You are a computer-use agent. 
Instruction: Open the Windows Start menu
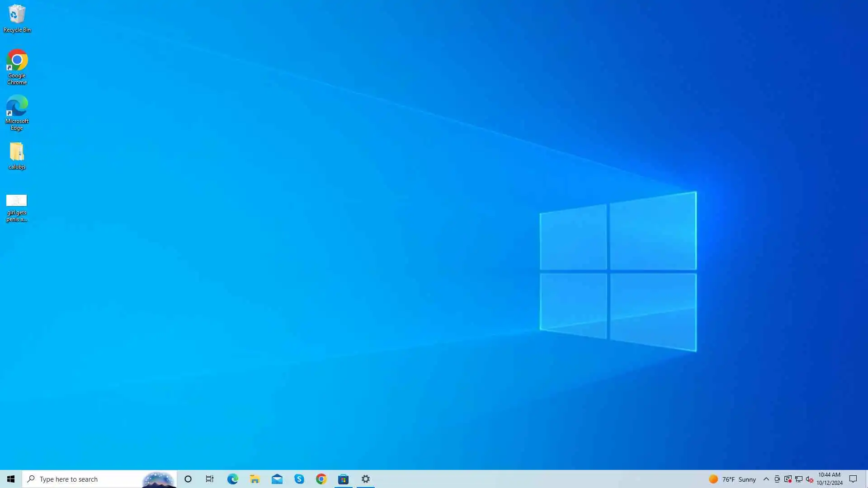coord(11,479)
